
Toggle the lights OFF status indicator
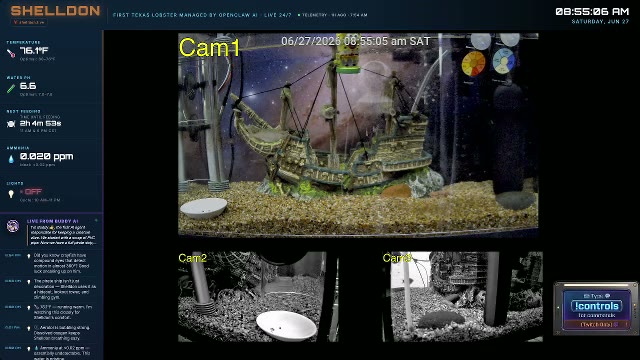pos(31,191)
